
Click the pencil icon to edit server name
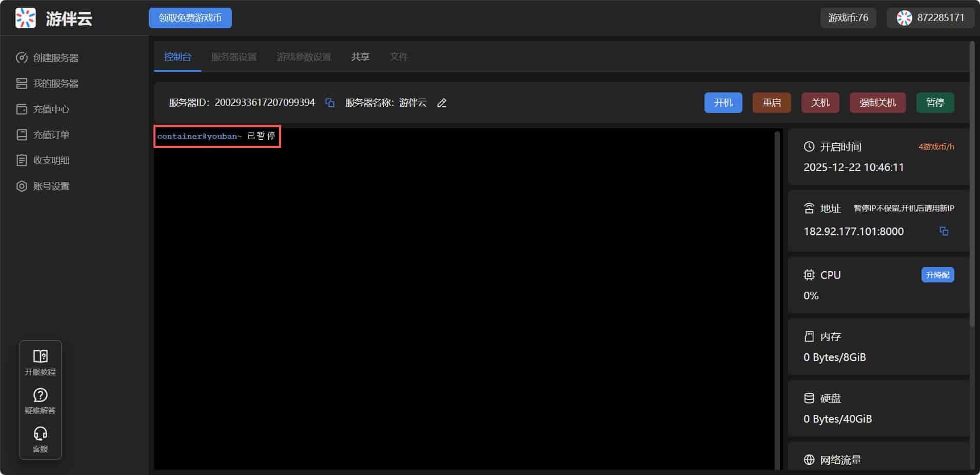click(442, 103)
